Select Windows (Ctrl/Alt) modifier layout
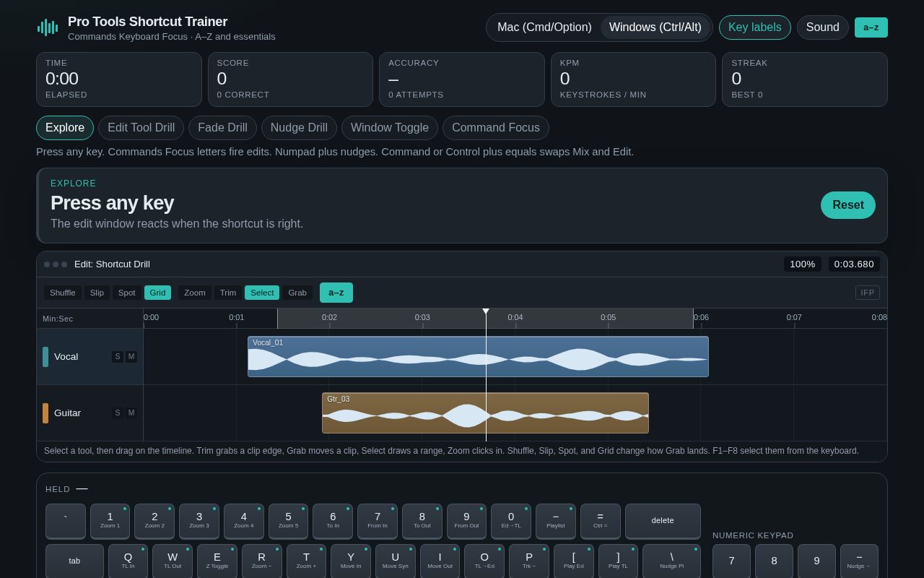 (655, 27)
